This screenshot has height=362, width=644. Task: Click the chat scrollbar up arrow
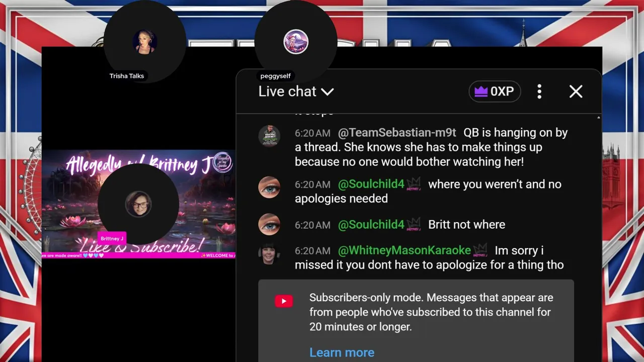[598, 117]
